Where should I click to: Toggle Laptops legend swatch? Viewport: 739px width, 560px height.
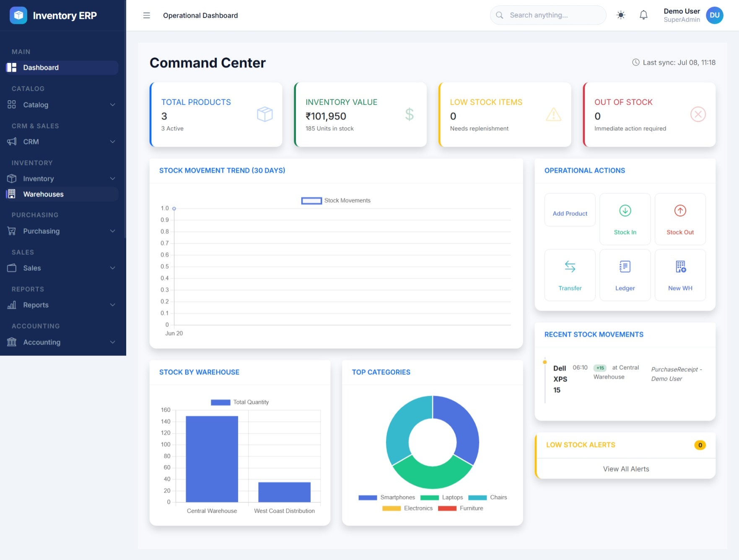(430, 498)
